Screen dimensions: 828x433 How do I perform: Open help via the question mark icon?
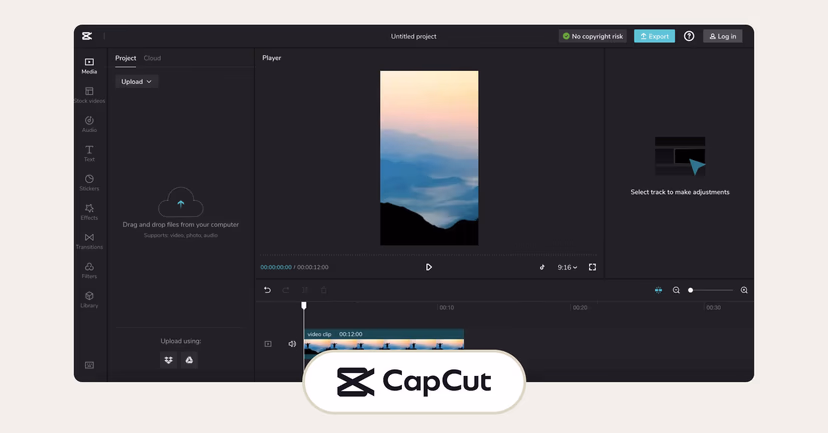tap(689, 36)
